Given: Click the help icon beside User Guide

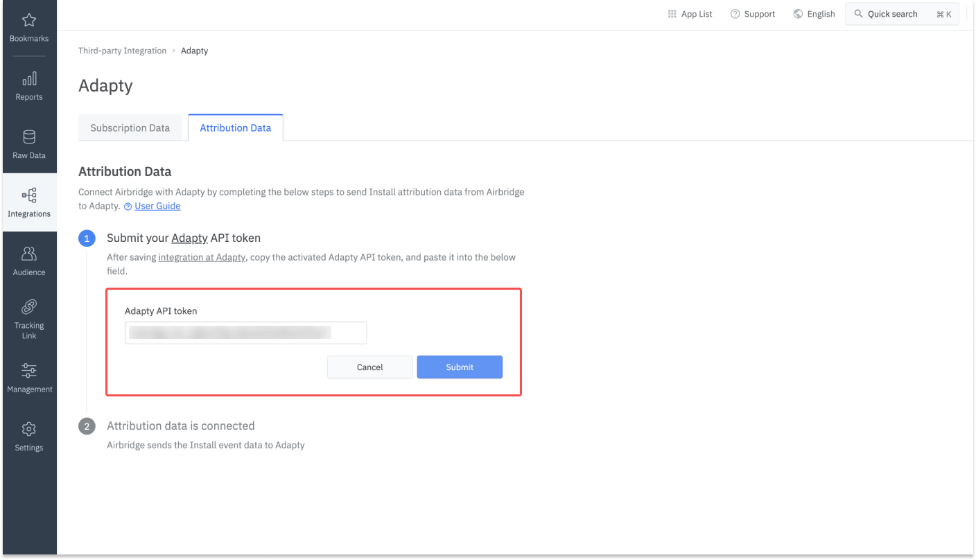Looking at the screenshot, I should [x=128, y=207].
